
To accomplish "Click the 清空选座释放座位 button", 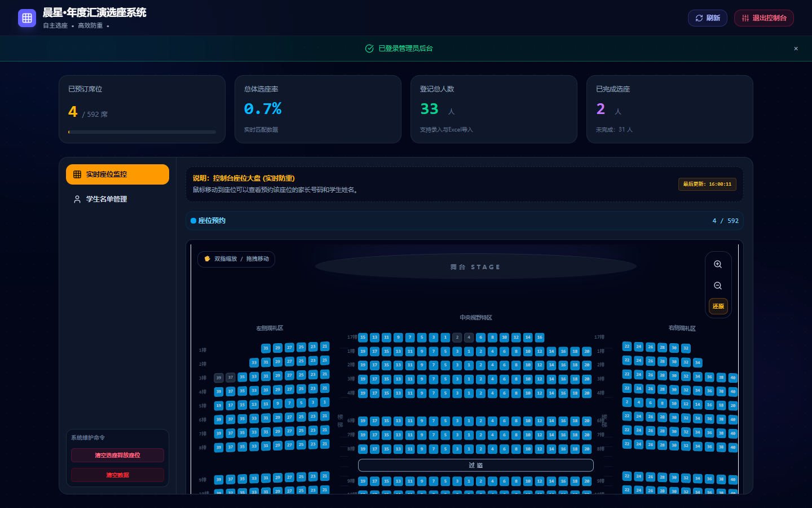I will tap(117, 456).
